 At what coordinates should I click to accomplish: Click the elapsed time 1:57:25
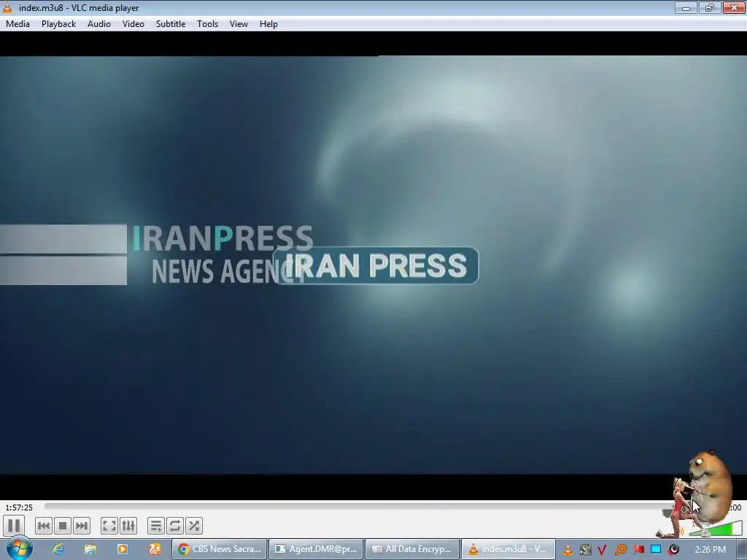tap(19, 507)
